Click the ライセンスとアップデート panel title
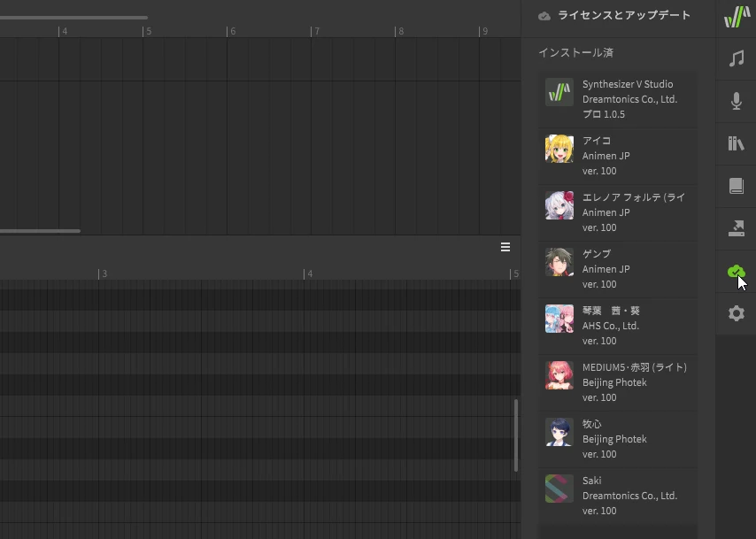 [x=624, y=15]
